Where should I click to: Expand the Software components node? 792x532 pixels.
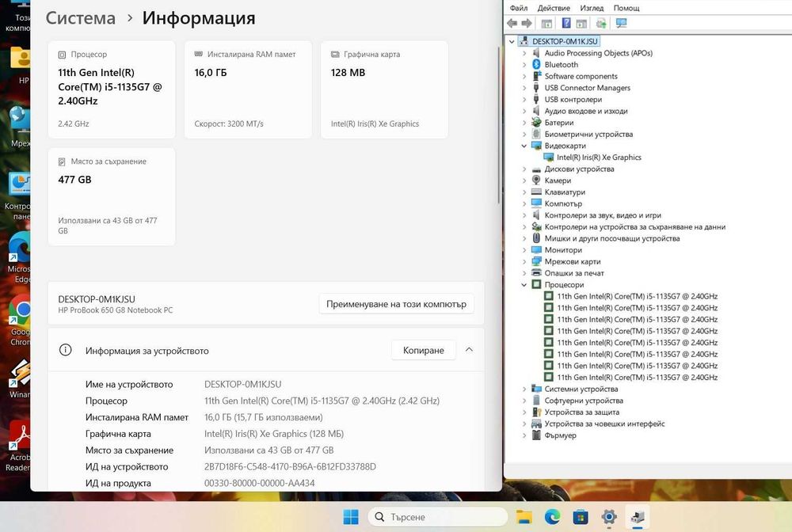[x=524, y=76]
